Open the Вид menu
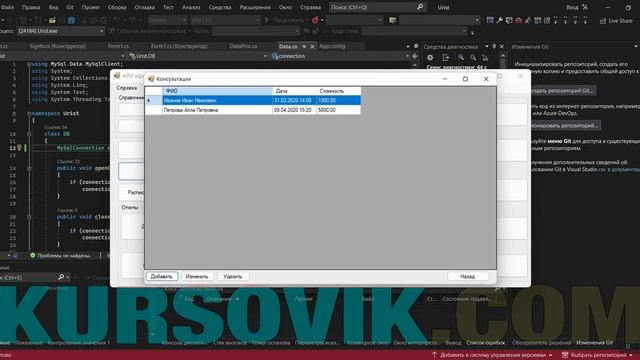 (53, 7)
